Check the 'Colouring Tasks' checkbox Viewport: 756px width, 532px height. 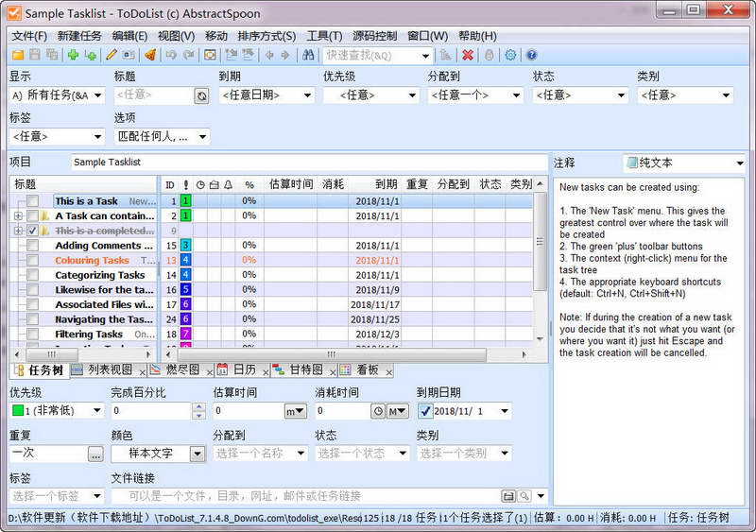[33, 261]
